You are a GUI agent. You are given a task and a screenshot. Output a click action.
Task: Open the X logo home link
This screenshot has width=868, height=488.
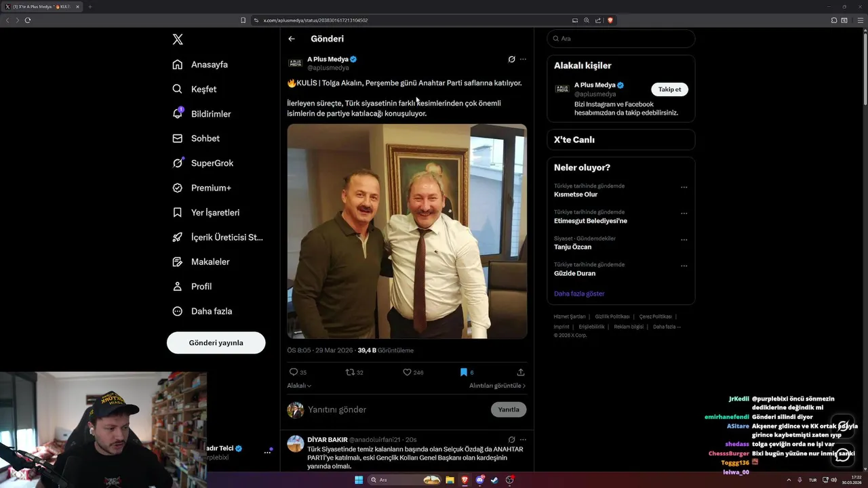(178, 39)
